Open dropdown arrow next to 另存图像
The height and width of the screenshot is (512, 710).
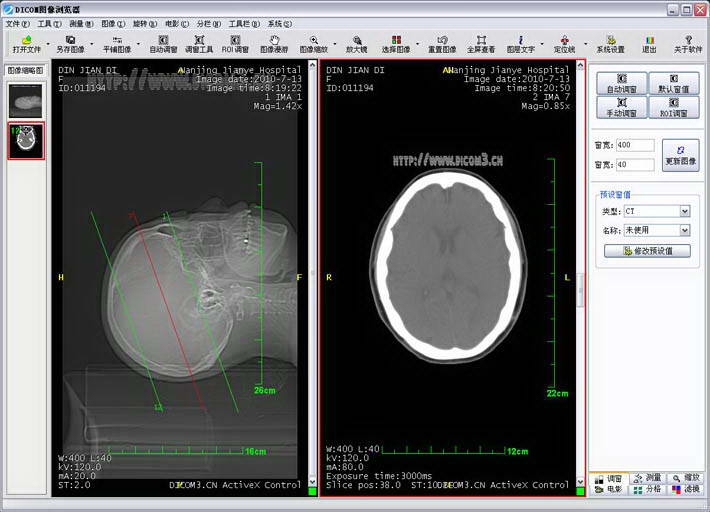[92, 44]
